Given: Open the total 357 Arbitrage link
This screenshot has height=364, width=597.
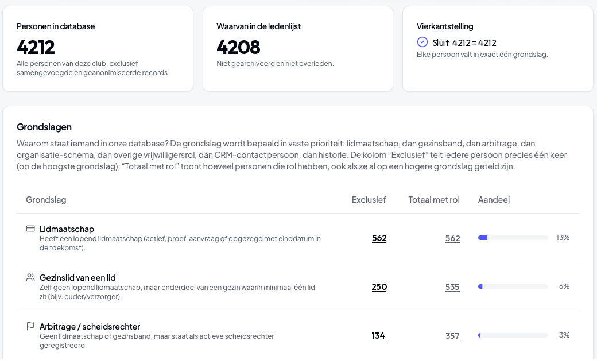Looking at the screenshot, I should click(452, 336).
